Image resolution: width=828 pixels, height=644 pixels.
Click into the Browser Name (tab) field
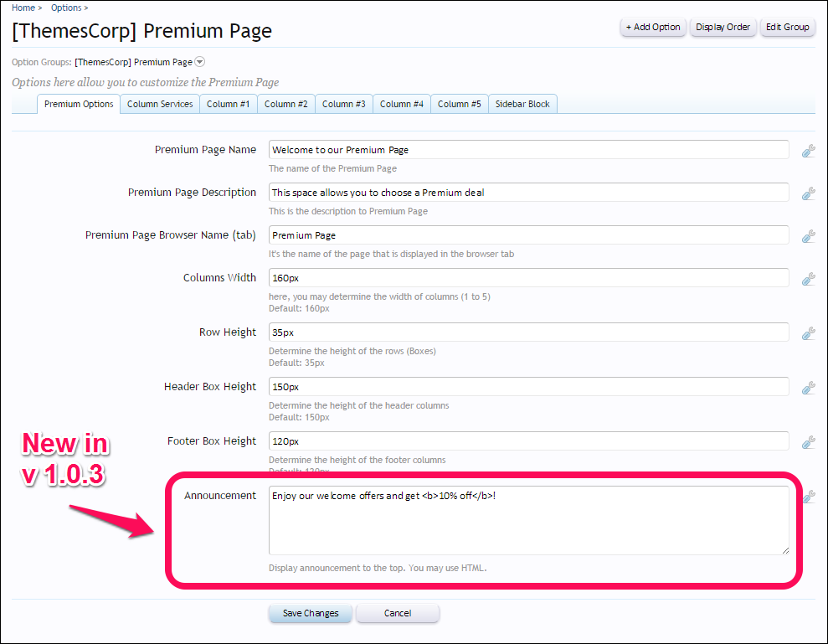pos(528,235)
